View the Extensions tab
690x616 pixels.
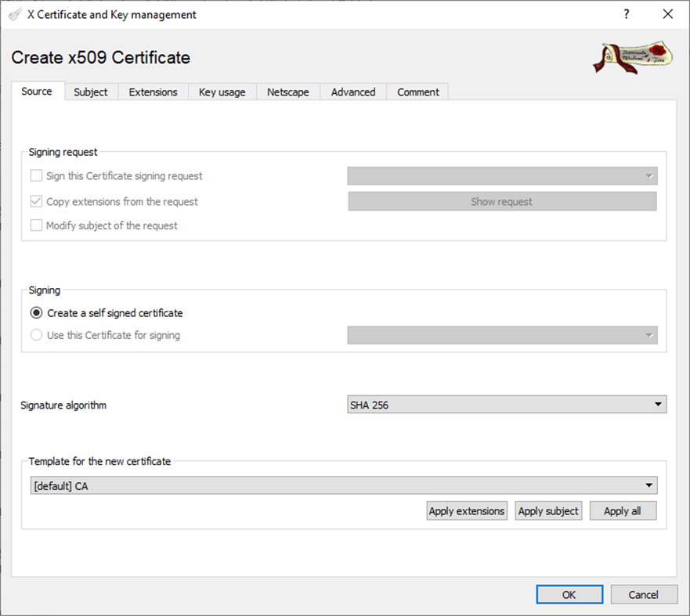(x=153, y=92)
